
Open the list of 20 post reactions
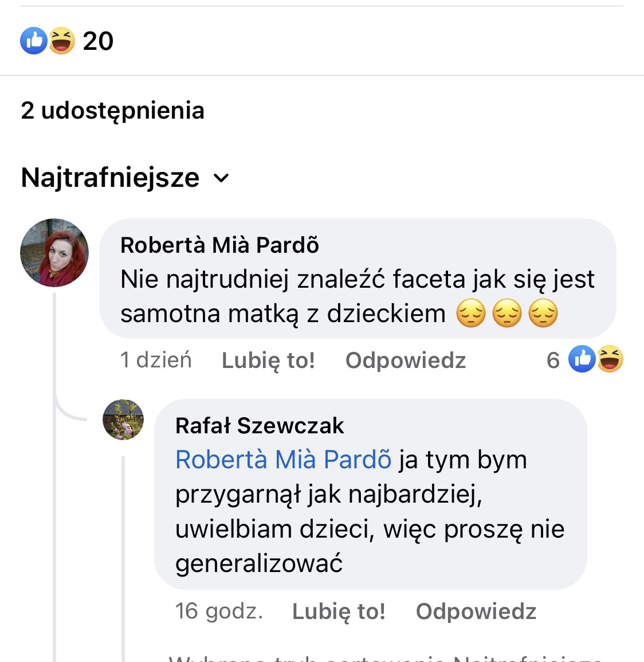[x=98, y=41]
